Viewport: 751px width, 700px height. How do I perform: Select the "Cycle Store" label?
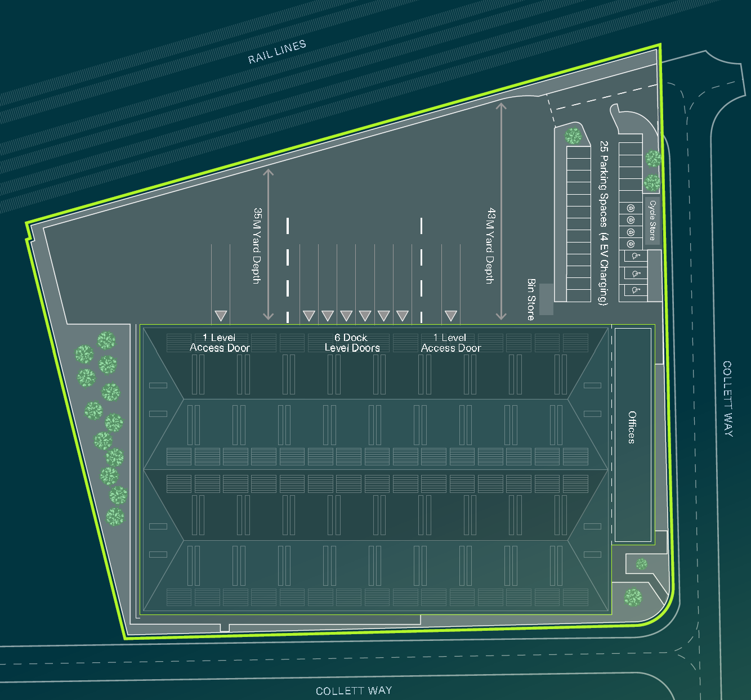(652, 220)
